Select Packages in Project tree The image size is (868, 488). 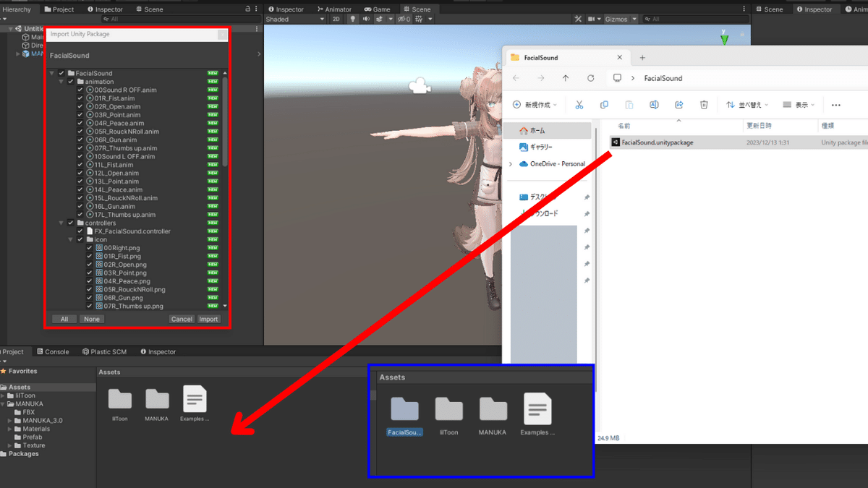20,454
